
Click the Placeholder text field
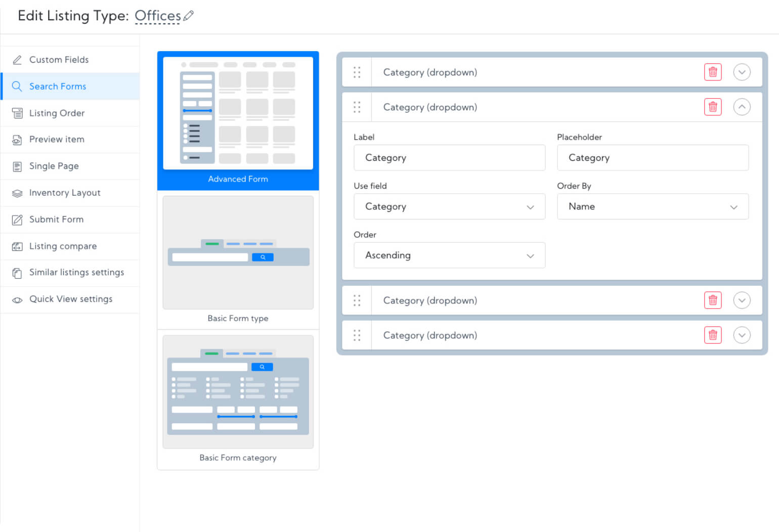[653, 158]
